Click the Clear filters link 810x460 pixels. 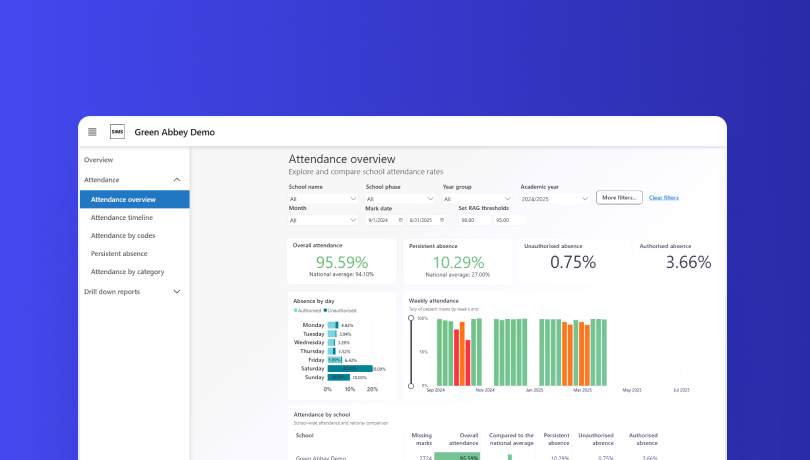(x=663, y=198)
